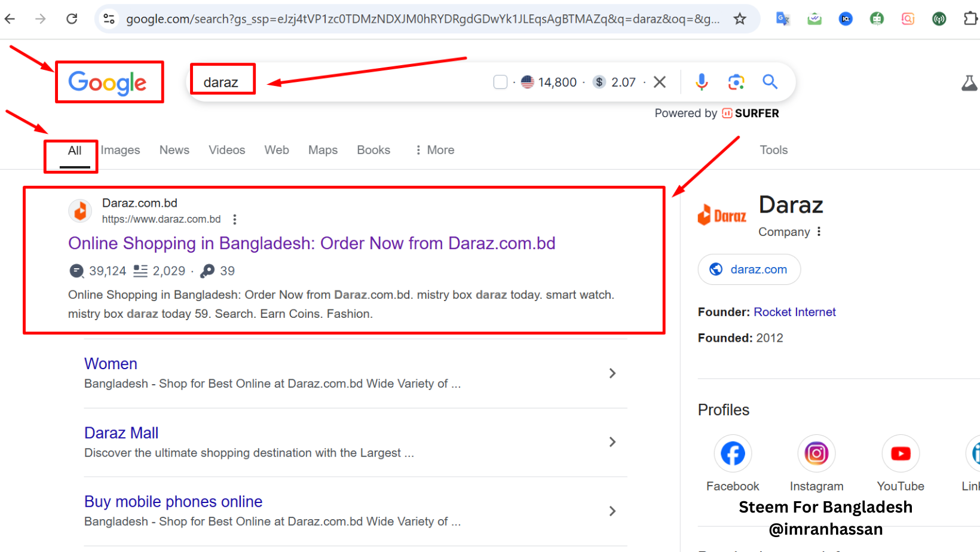This screenshot has width=980, height=552.
Task: Open Buy mobile phones online sitelink
Action: pyautogui.click(x=173, y=502)
